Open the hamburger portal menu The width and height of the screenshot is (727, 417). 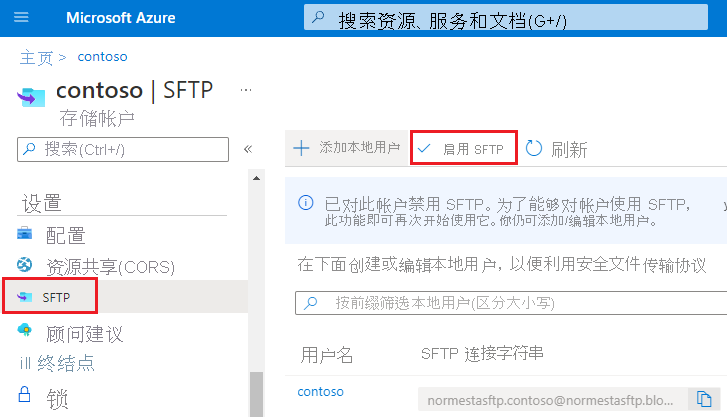(x=22, y=18)
